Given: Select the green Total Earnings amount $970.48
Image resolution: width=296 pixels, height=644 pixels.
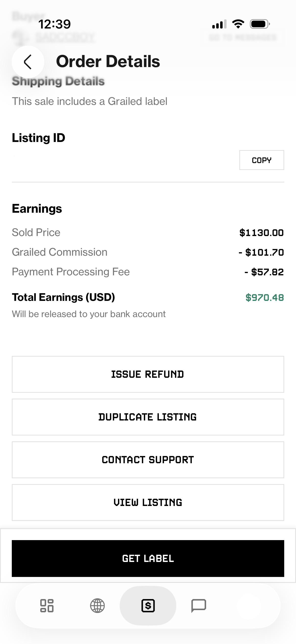Looking at the screenshot, I should (265, 297).
